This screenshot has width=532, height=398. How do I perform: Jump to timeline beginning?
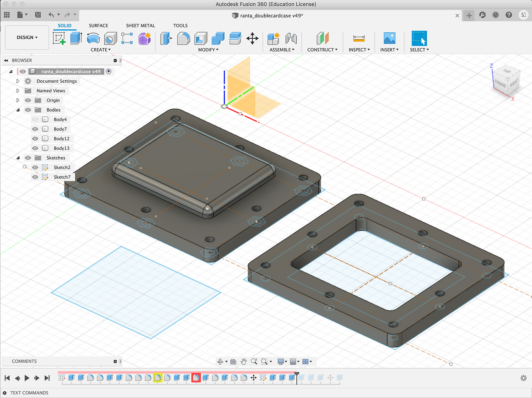coord(7,378)
